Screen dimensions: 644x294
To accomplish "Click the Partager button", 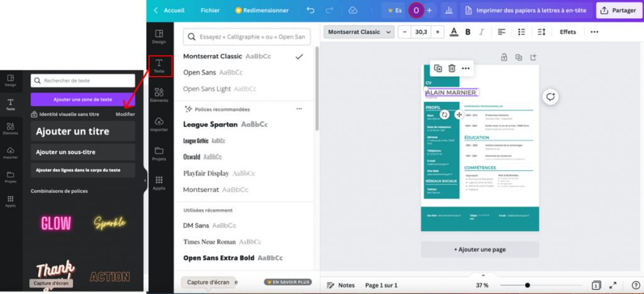I will pos(619,10).
